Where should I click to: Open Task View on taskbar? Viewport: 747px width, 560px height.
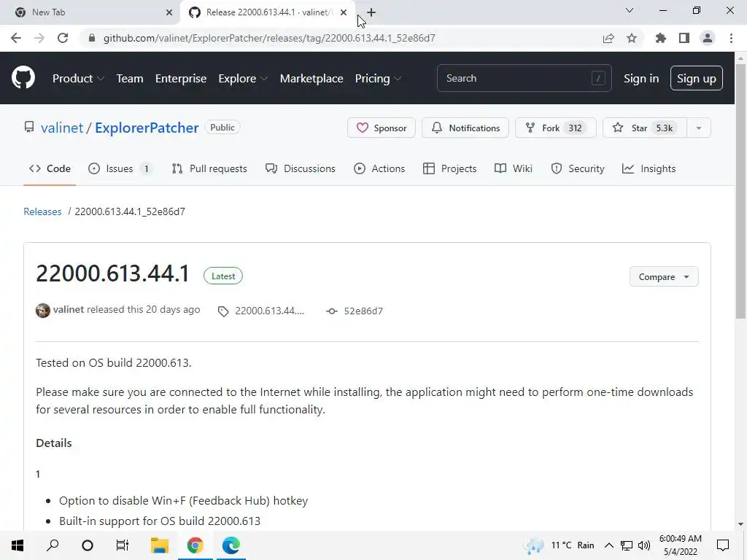[x=123, y=545]
